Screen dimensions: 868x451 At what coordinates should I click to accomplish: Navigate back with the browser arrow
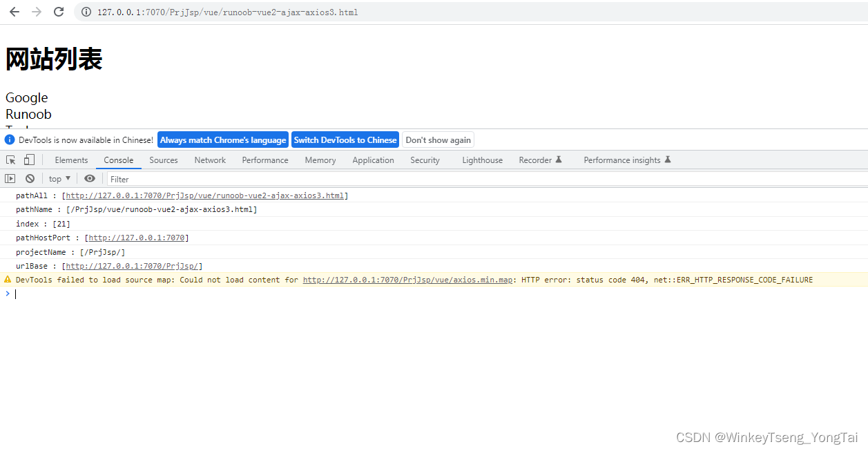pos(15,12)
